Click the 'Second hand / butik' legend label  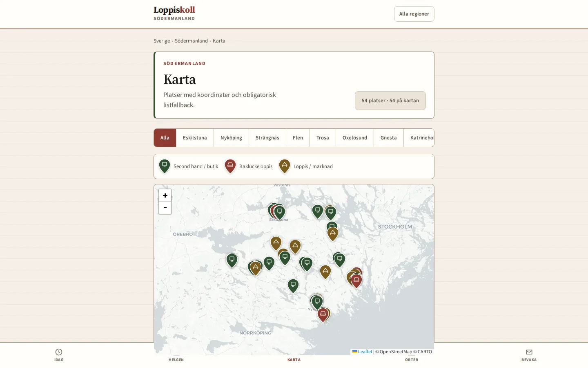click(196, 166)
